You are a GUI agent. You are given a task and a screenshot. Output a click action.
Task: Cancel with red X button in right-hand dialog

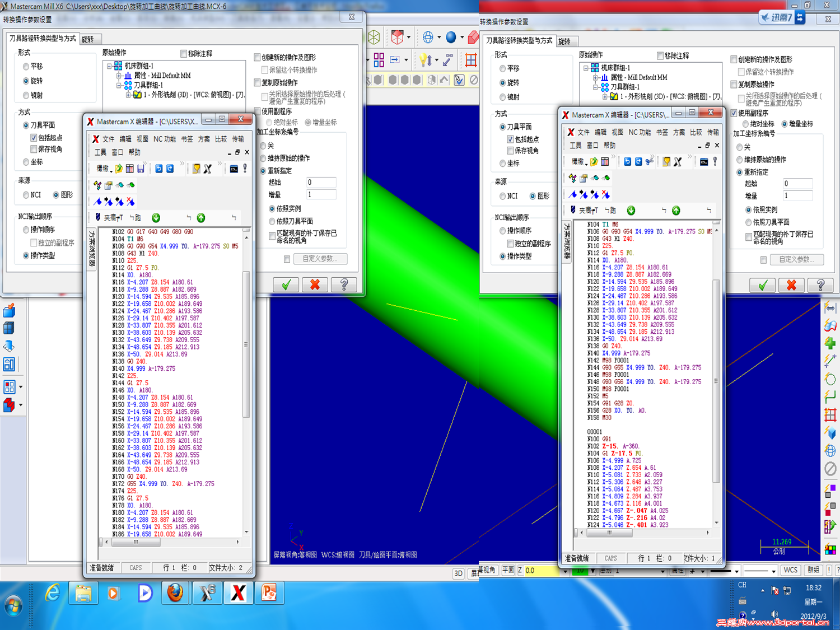pyautogui.click(x=791, y=286)
